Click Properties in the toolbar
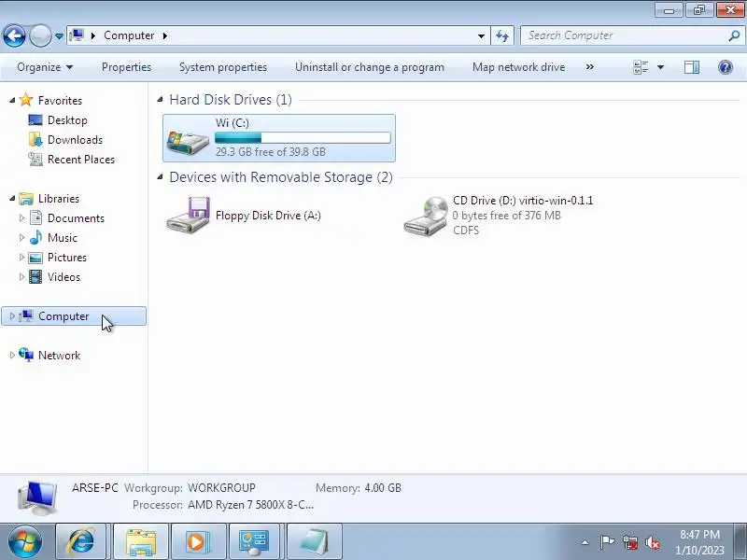This screenshot has height=560, width=747. click(x=126, y=67)
